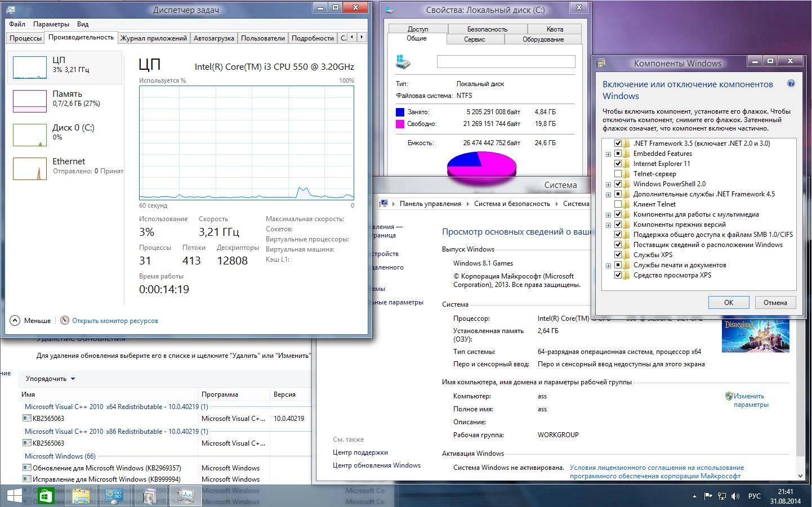Viewport: 812px width, 507px height.
Task: Open the Control Panel taskbar icon
Action: tap(115, 496)
